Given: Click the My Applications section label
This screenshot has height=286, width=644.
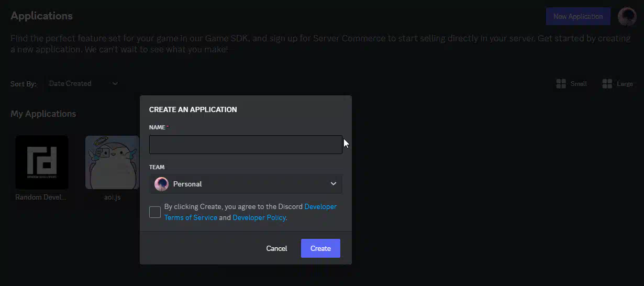Looking at the screenshot, I should click(x=43, y=114).
